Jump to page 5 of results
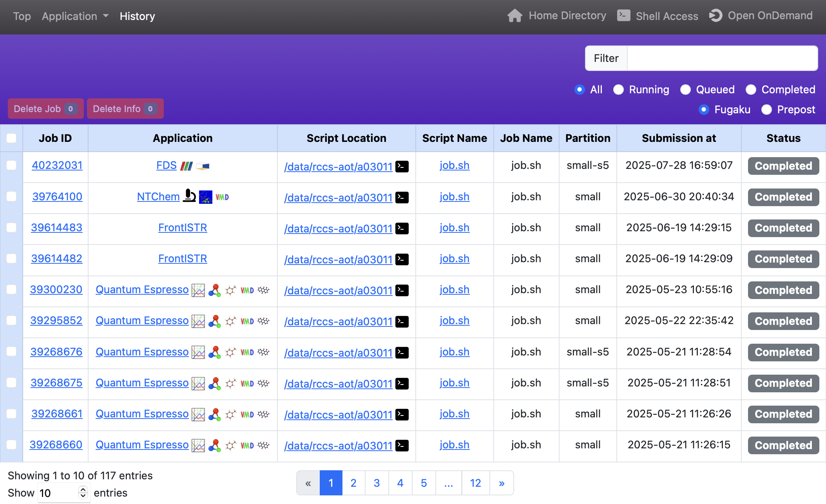This screenshot has height=504, width=826. pyautogui.click(x=424, y=483)
